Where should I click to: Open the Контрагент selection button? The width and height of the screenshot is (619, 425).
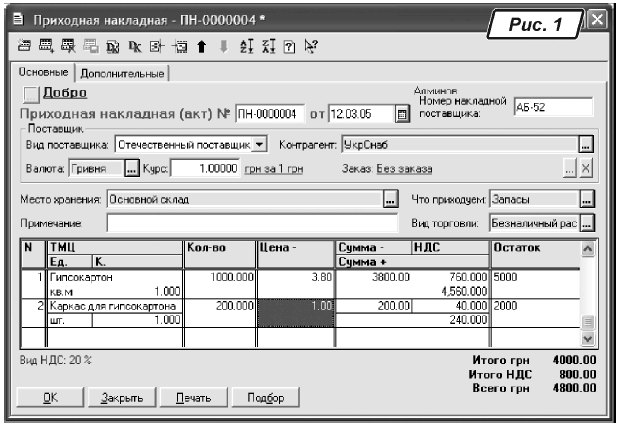click(585, 146)
